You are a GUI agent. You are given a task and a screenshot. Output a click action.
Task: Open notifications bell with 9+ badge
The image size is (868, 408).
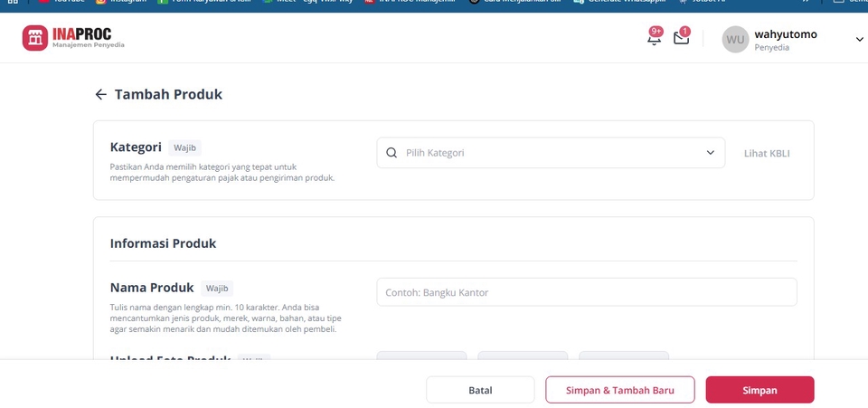point(655,37)
